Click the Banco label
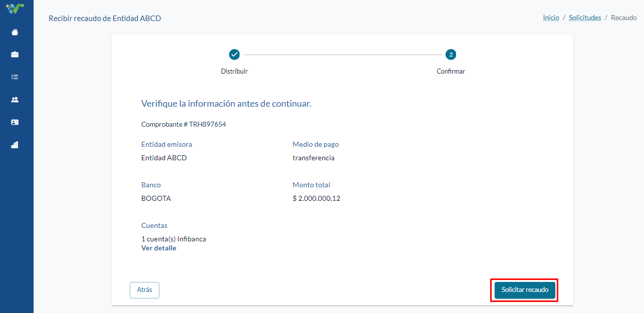644x313 pixels. pos(151,185)
